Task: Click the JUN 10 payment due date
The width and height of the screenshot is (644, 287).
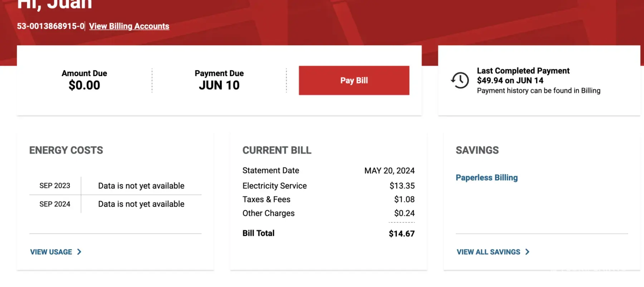Action: pos(219,85)
